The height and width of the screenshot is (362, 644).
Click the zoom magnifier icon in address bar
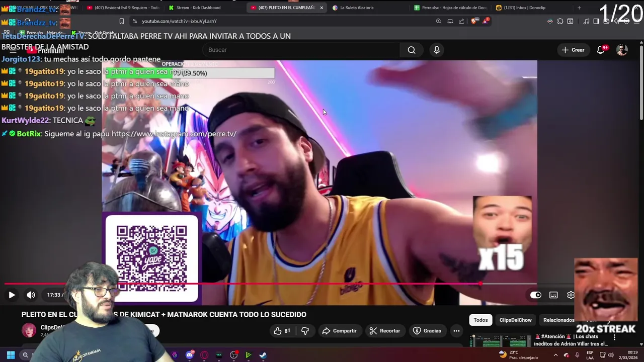(x=438, y=21)
